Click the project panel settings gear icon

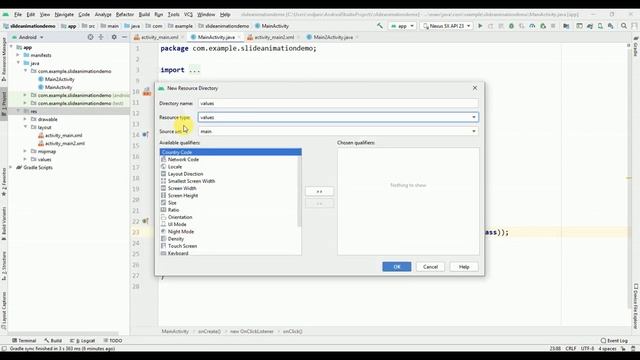pos(114,37)
